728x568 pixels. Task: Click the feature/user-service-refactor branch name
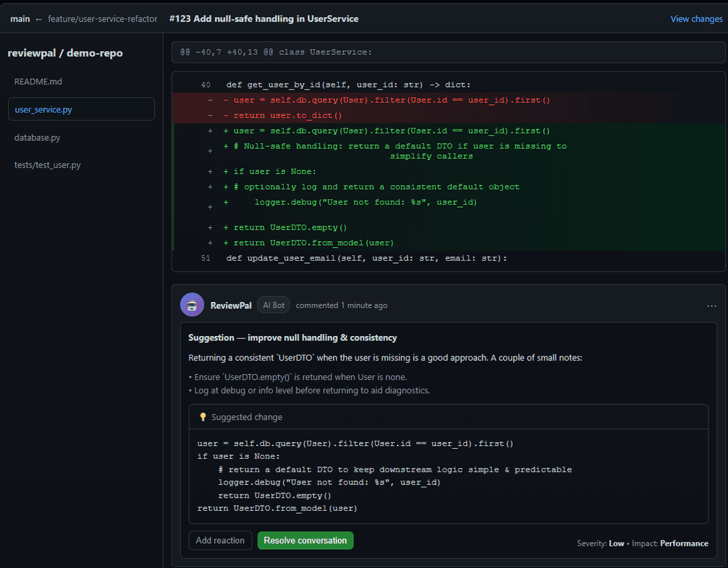[x=102, y=19]
